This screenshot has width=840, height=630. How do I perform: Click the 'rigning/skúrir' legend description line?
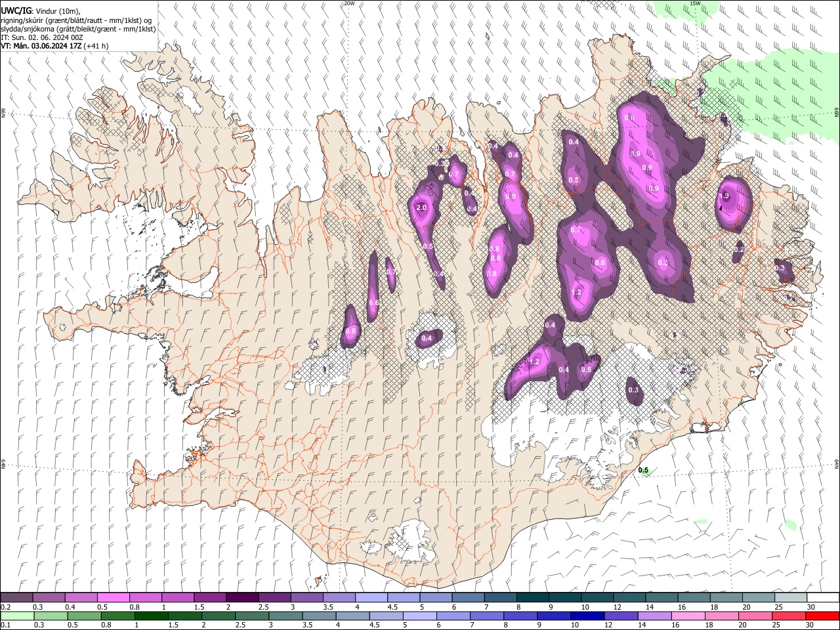tap(76, 20)
